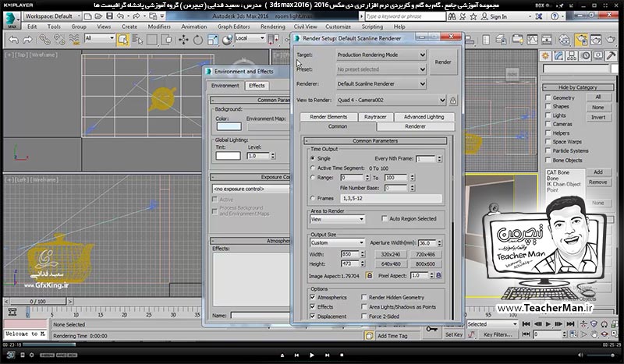The width and height of the screenshot is (624, 364).
Task: Adjust the KMPlayer volume slider
Action: tap(601, 355)
